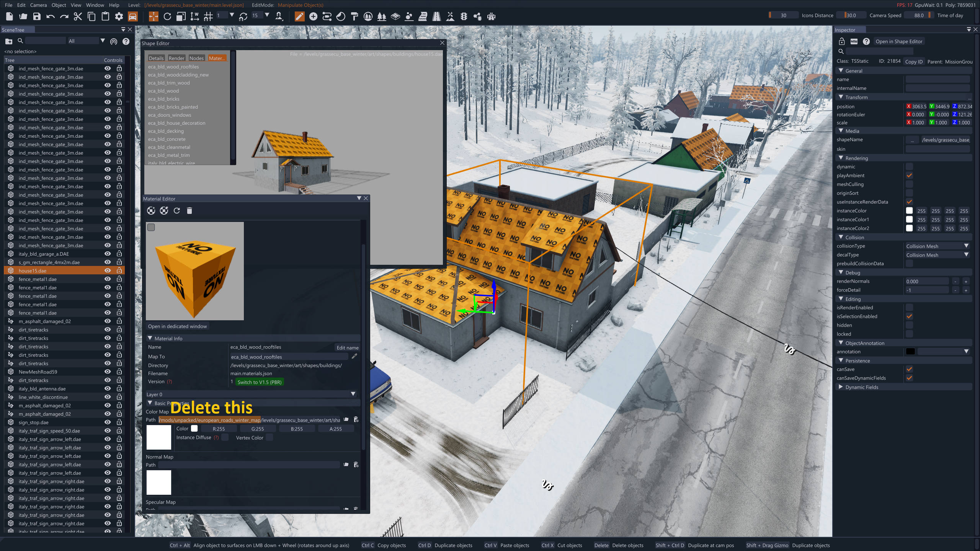Screen dimensions: 980x551
Task: Click the vehicle play mode car icon
Action: click(x=132, y=16)
